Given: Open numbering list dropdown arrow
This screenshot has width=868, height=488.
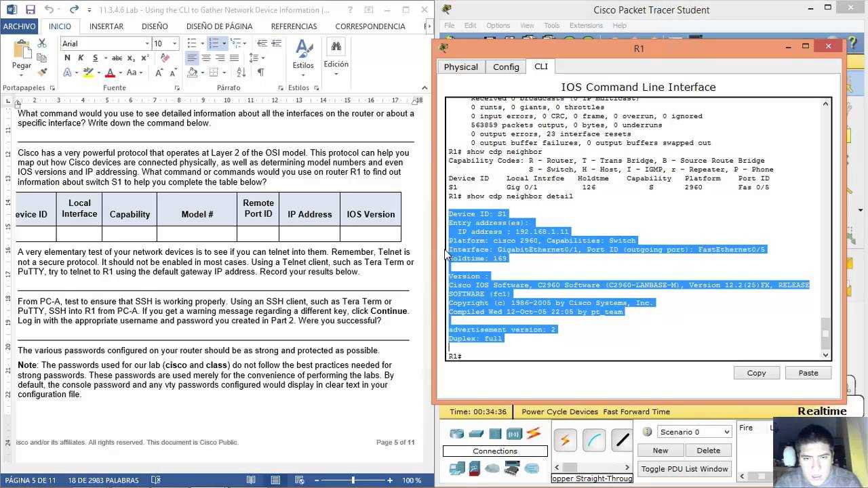Looking at the screenshot, I should (224, 43).
